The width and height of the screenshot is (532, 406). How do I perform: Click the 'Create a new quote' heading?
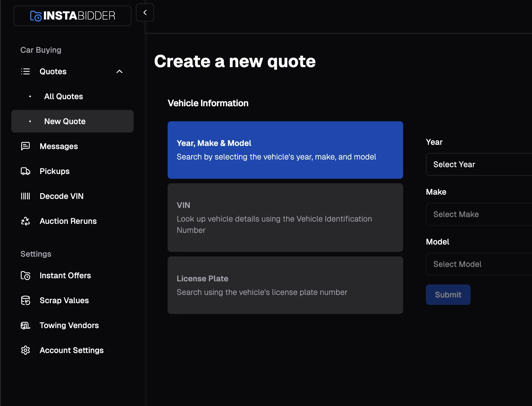(235, 61)
